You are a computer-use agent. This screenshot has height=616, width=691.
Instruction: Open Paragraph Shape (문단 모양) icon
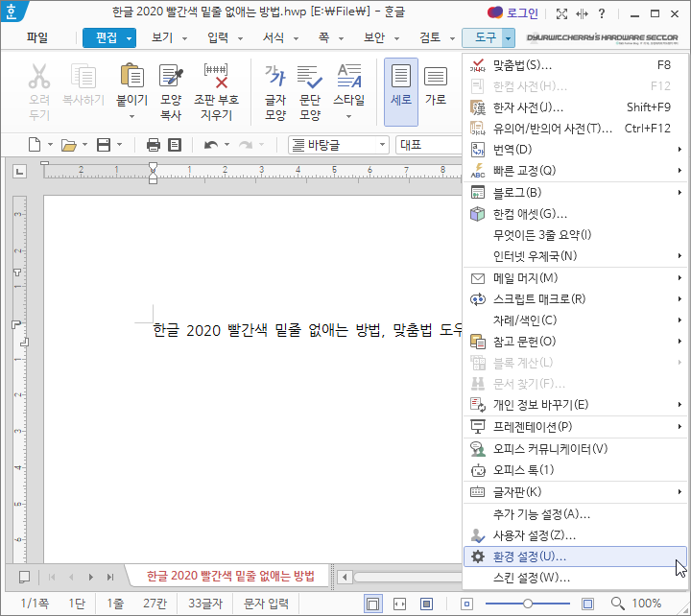click(x=310, y=76)
